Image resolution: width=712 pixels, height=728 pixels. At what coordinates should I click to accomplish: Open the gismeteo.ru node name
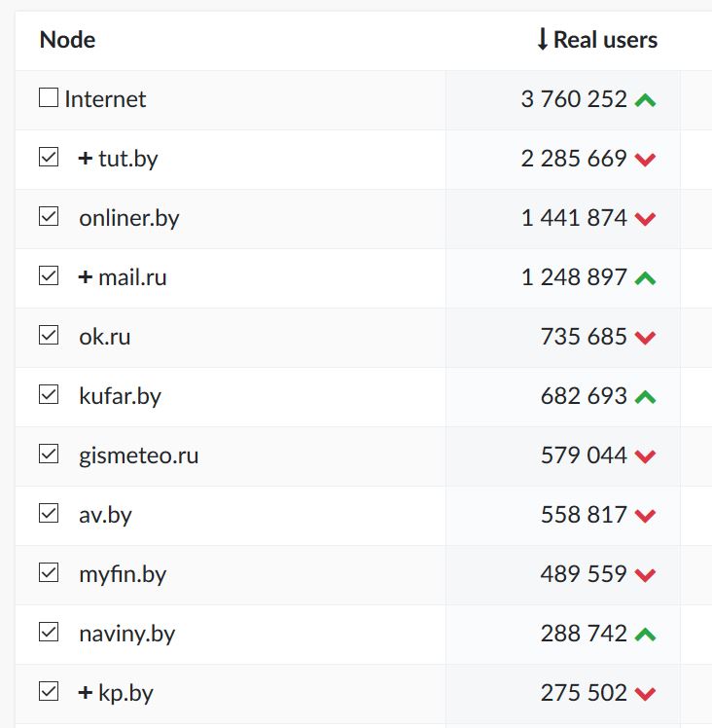138,455
